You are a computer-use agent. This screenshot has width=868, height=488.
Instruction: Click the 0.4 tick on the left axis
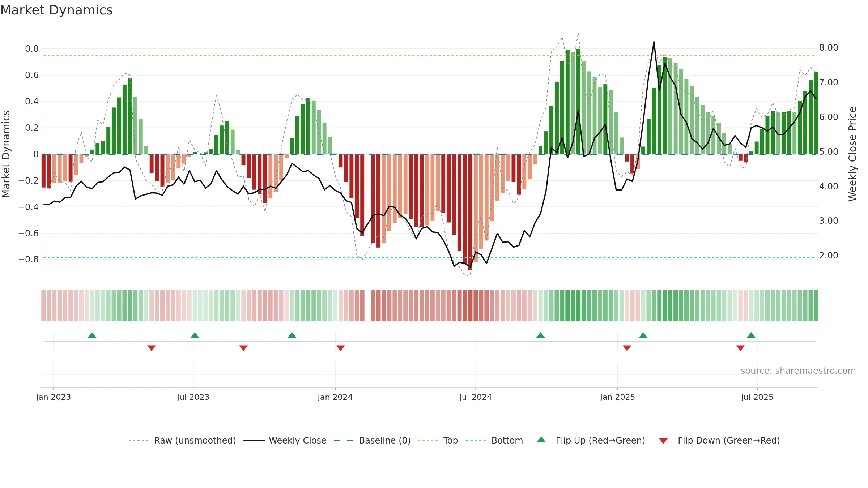pos(32,102)
